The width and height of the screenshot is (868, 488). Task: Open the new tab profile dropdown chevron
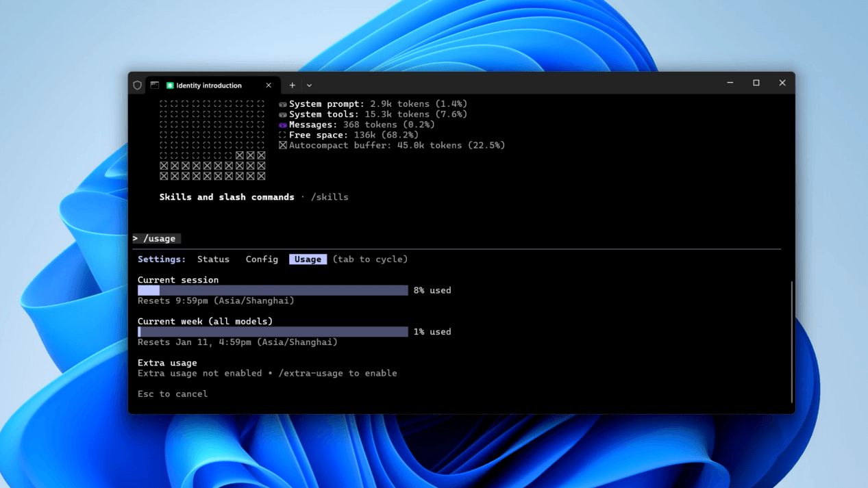pos(309,86)
